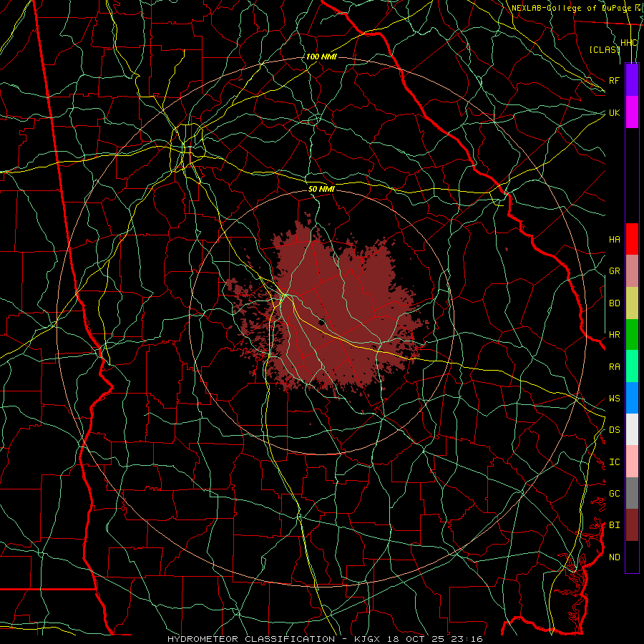Click the UK magenta legend swatch
644x644 pixels.
[632, 112]
